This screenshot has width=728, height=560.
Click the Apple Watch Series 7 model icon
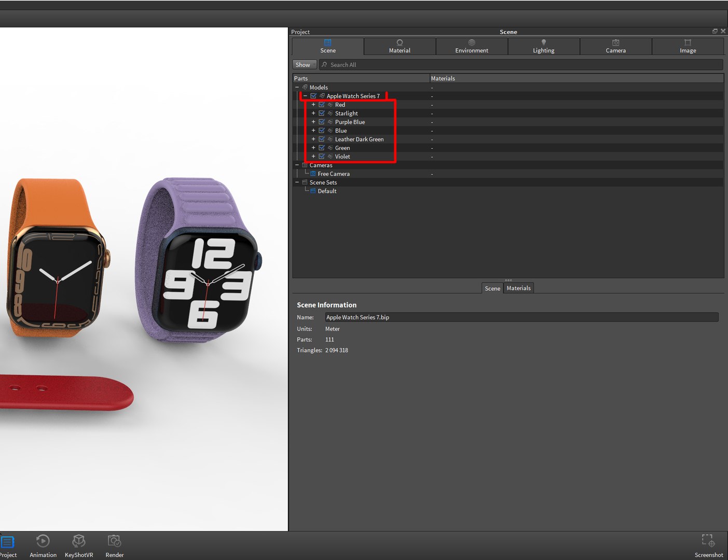(x=322, y=96)
